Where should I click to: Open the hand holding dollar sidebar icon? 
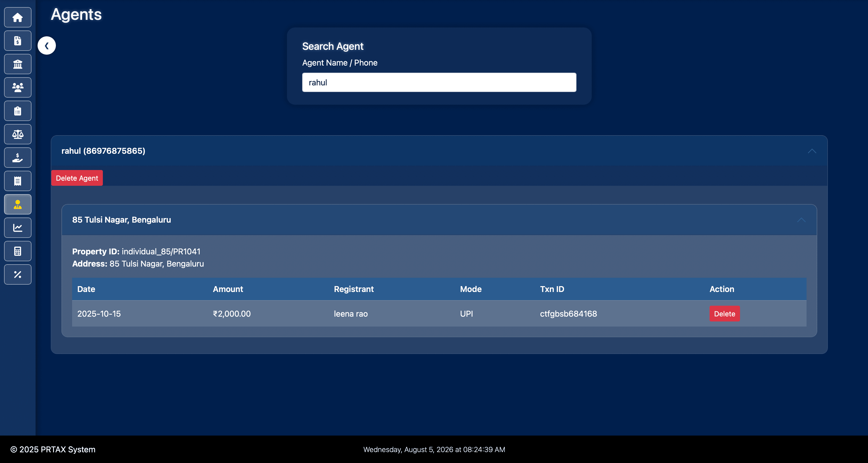(18, 158)
